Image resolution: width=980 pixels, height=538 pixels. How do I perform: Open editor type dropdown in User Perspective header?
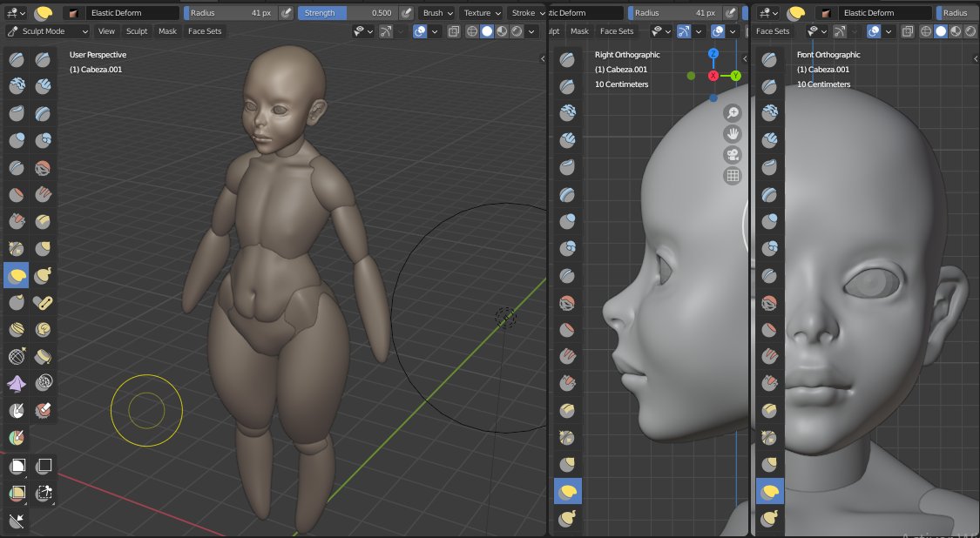point(15,12)
